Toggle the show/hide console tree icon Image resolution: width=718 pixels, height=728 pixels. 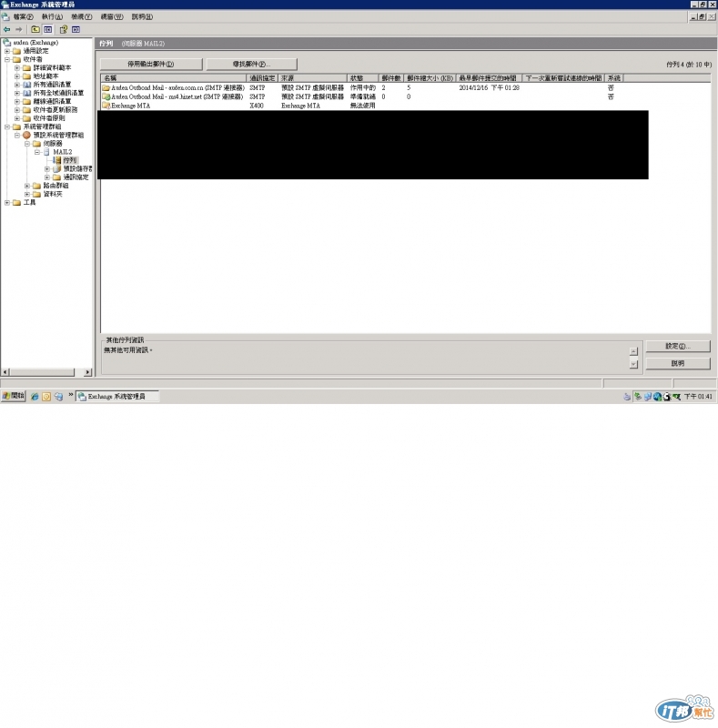tap(48, 29)
